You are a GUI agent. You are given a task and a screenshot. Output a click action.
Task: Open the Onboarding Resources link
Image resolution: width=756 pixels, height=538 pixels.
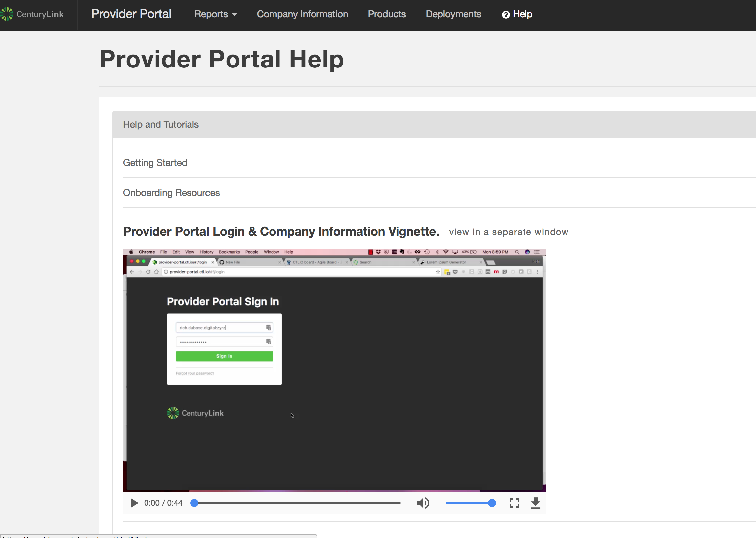coord(171,193)
